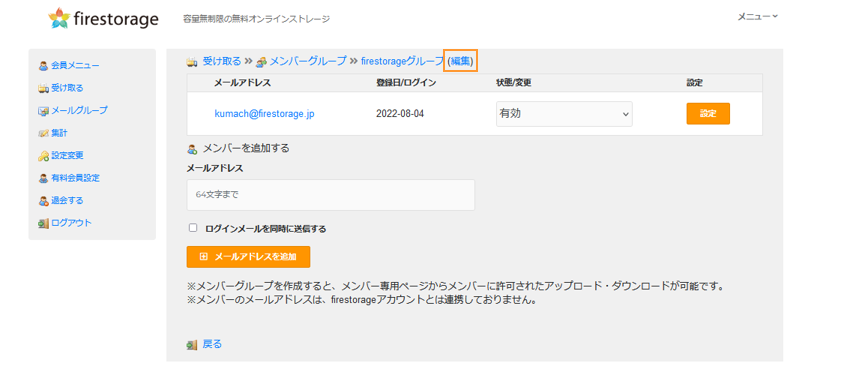Click the 受け取る breadcrumb link

tap(222, 61)
